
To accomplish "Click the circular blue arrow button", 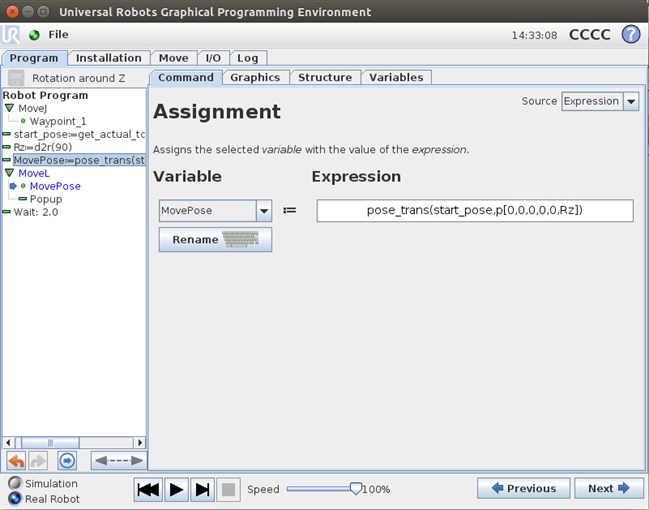I will (67, 460).
